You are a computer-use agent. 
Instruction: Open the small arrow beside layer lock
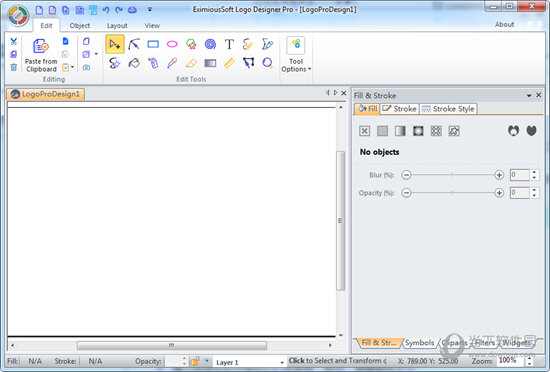tap(207, 361)
